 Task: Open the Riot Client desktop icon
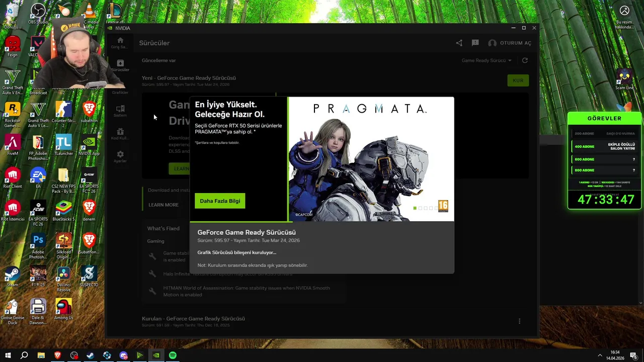(x=13, y=178)
